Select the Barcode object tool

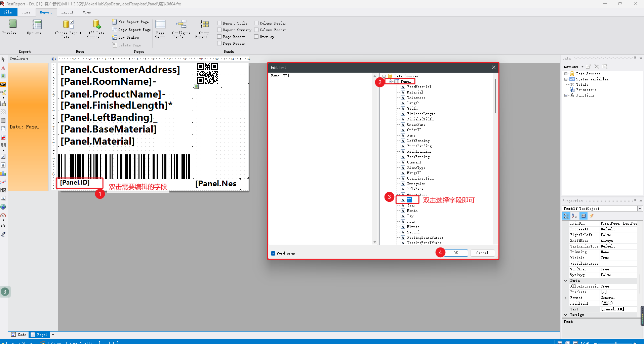(3, 145)
